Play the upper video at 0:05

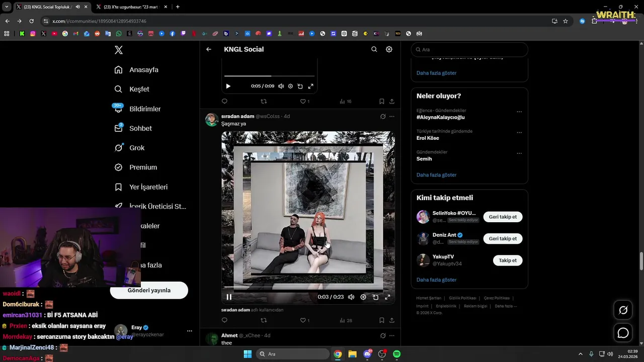point(228,86)
